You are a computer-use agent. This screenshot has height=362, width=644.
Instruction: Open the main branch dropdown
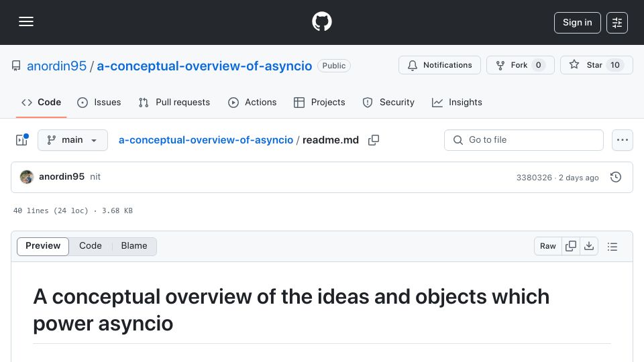[x=72, y=140]
